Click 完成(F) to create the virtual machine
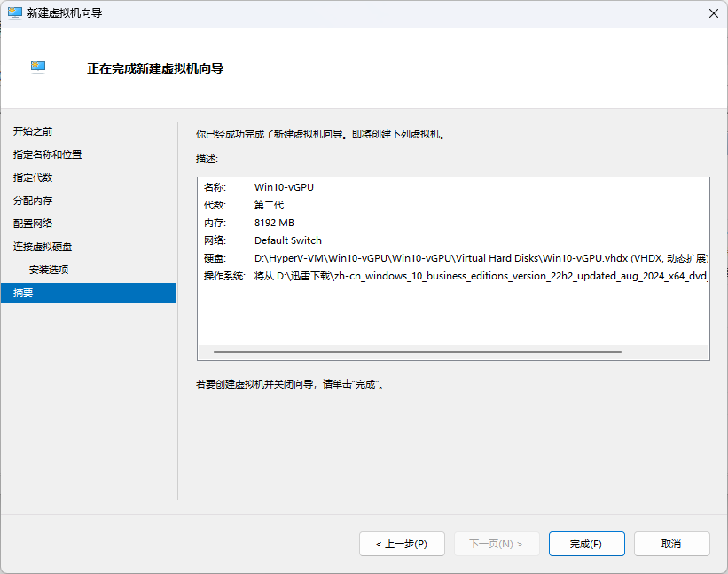Viewport: 728px width, 574px height. point(586,544)
